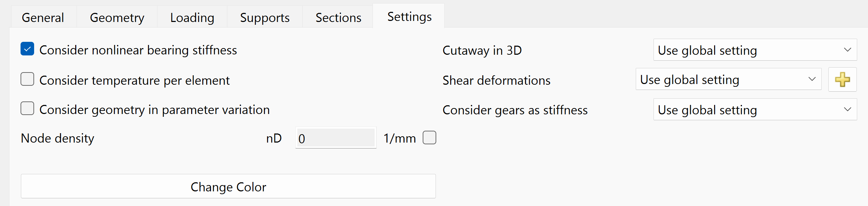Tick Consider geometry in parameter variation
This screenshot has width=868, height=206.
(x=28, y=109)
